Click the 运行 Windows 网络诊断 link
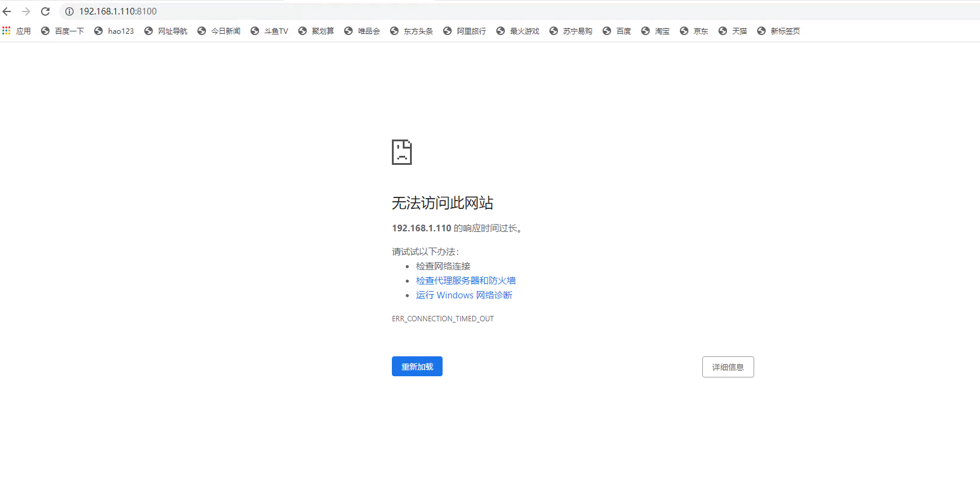 [x=464, y=295]
